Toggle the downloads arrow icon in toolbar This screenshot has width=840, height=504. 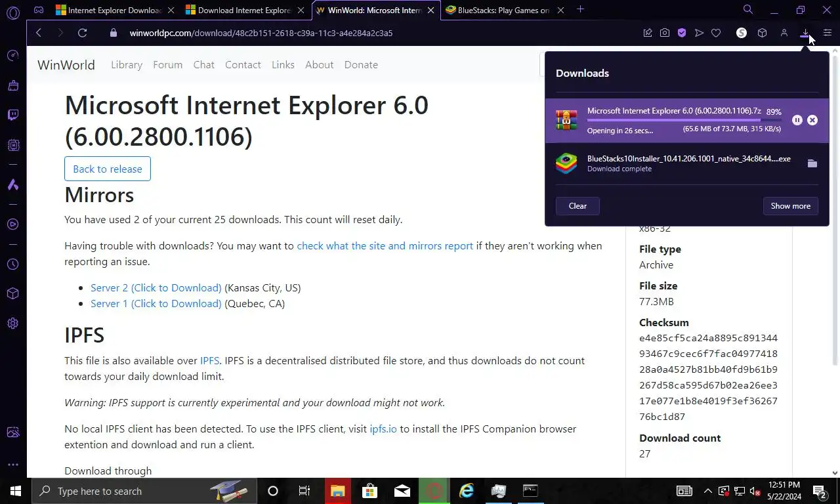(x=805, y=33)
